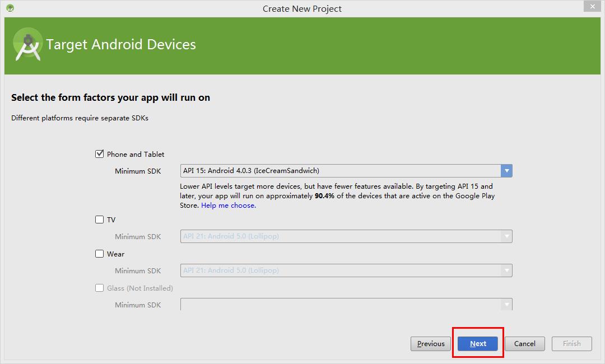Close the Create New Project dialog

tap(592, 6)
